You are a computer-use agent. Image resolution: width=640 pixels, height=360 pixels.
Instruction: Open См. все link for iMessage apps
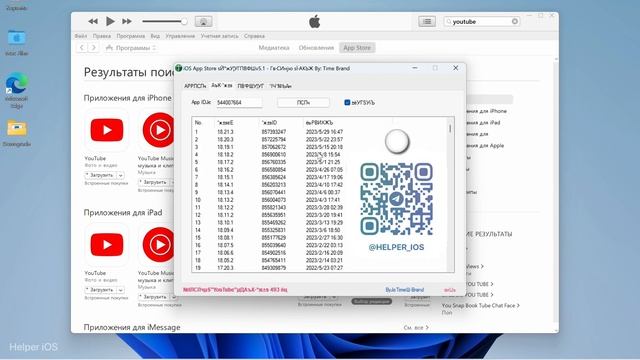click(416, 327)
